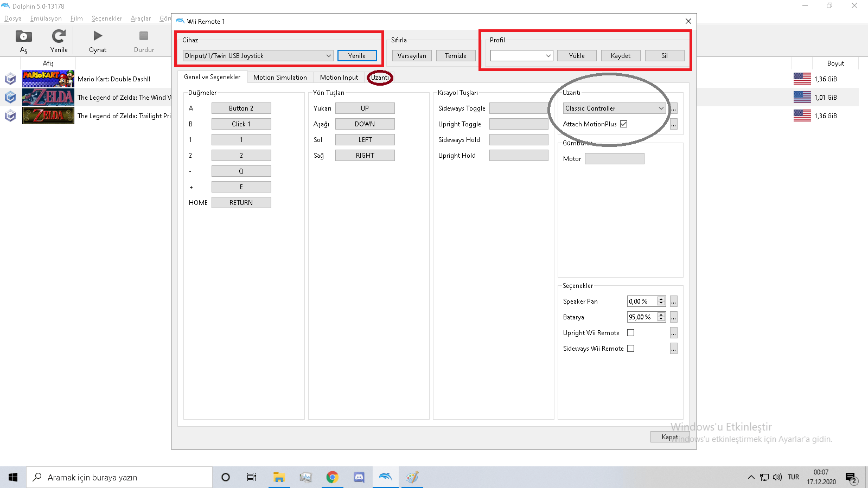Image resolution: width=868 pixels, height=488 pixels.
Task: Select Zelda Twilight Princess banner thumbnail
Action: 48,115
